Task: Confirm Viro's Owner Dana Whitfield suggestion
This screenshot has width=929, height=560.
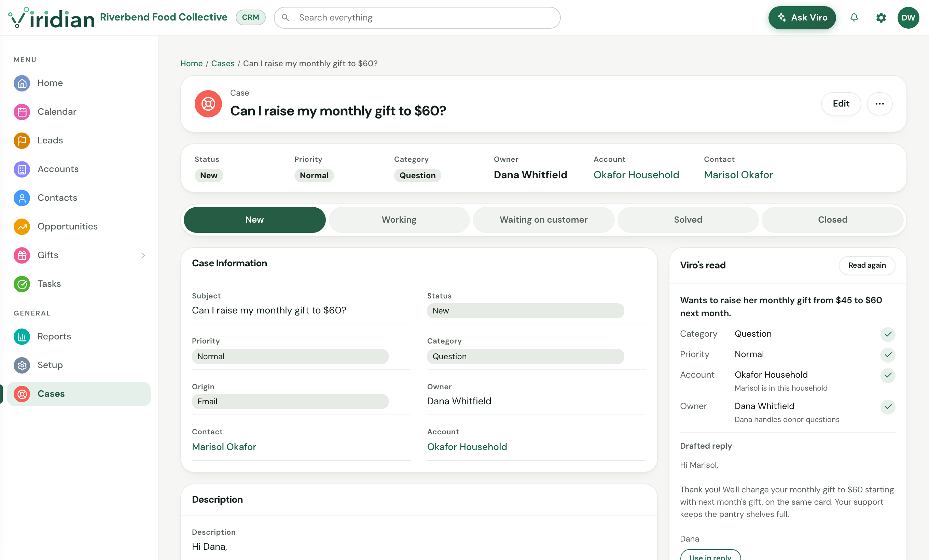Action: (x=888, y=407)
